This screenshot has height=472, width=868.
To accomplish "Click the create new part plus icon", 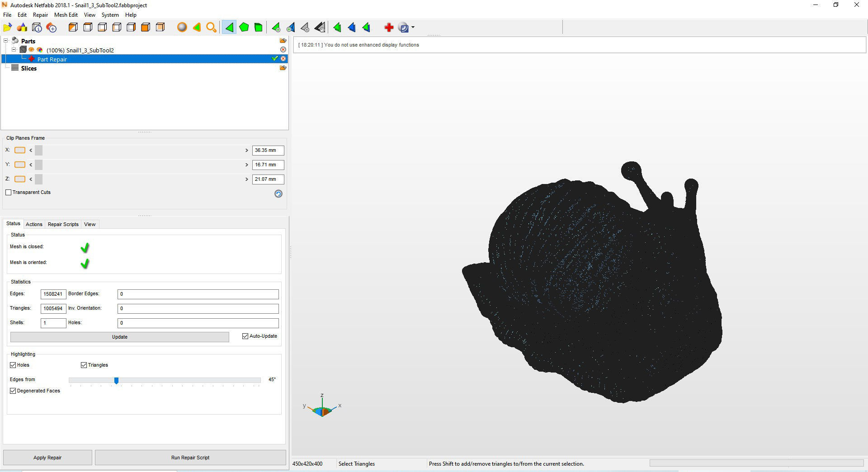I will [x=52, y=28].
